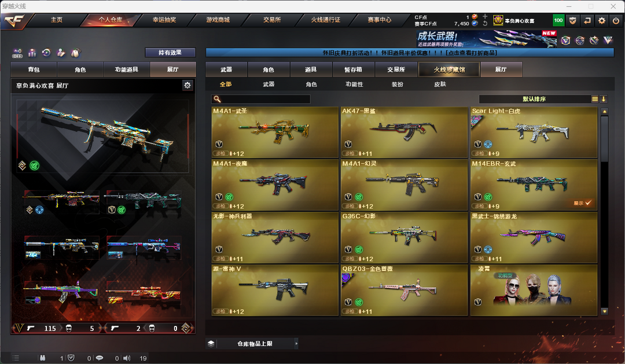
Task: Switch to 主页 top navigation tab
Action: pyautogui.click(x=57, y=20)
